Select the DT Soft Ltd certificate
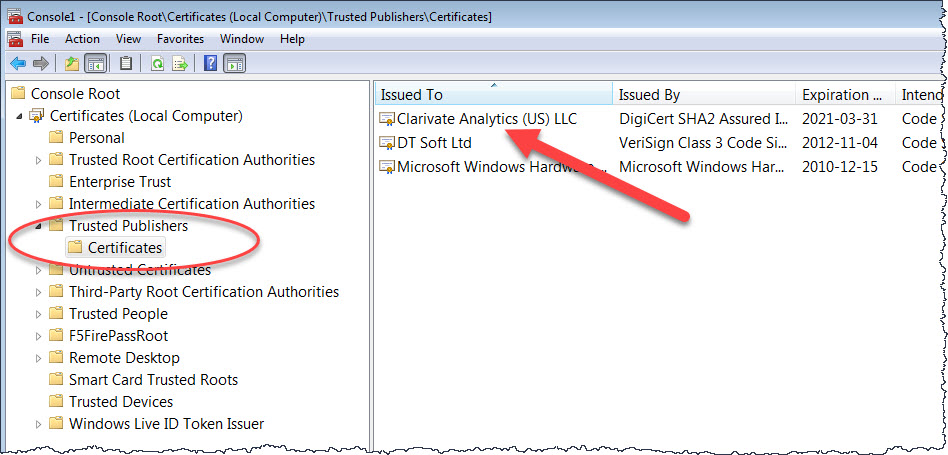This screenshot has width=948, height=455. 434,143
